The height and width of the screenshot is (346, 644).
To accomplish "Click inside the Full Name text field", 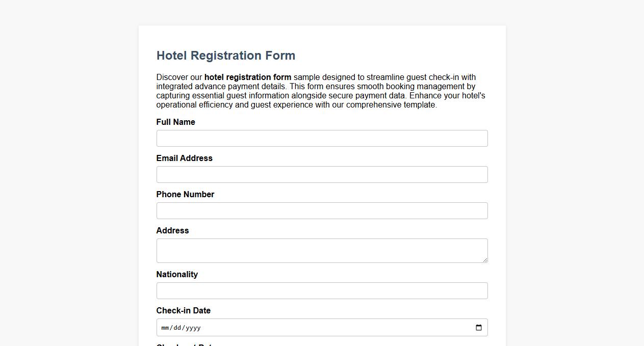I will pyautogui.click(x=322, y=138).
